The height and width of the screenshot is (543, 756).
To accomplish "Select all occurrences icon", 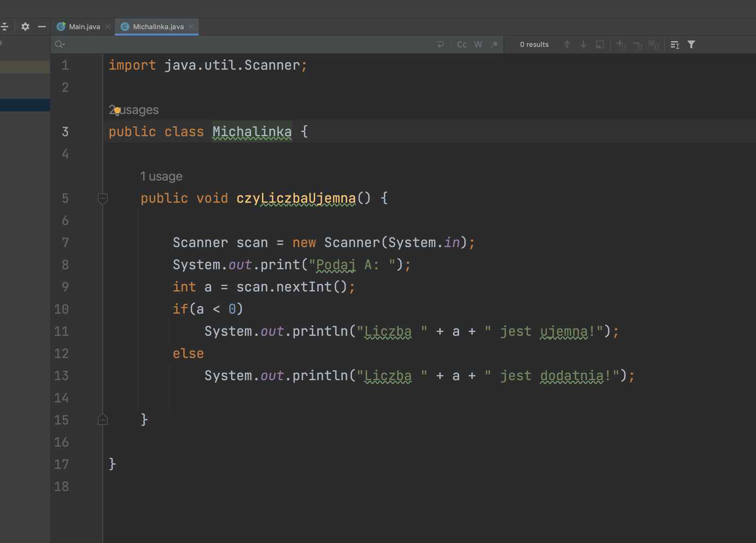I will pos(654,44).
